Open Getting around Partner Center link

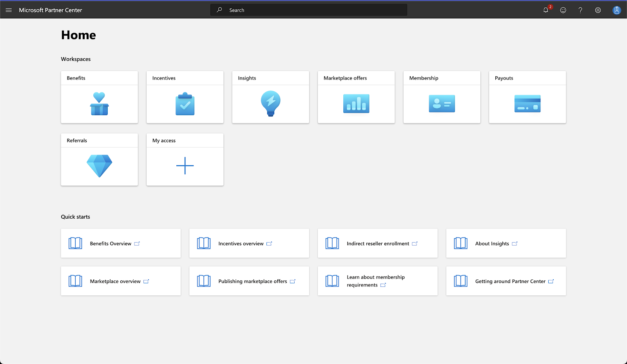(510, 281)
